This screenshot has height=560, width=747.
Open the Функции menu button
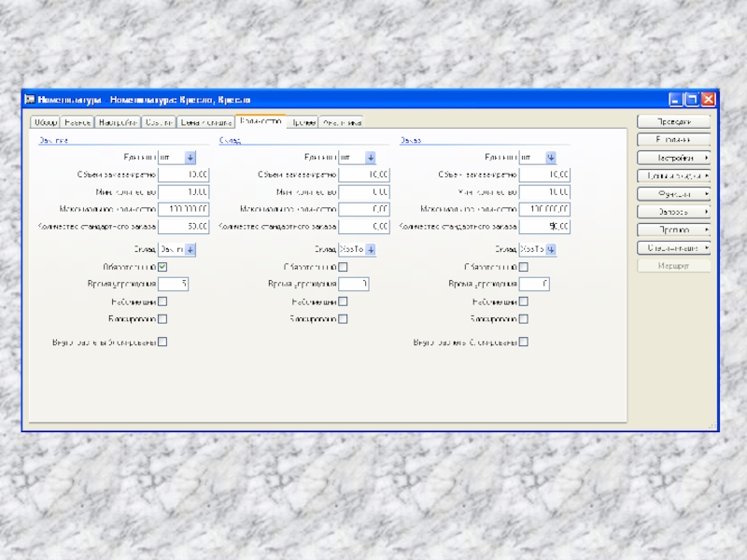[673, 194]
